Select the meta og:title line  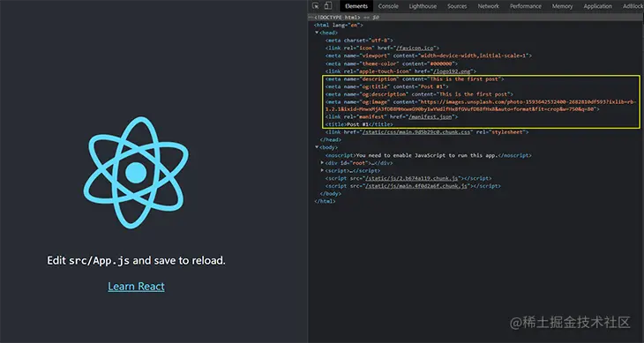387,86
